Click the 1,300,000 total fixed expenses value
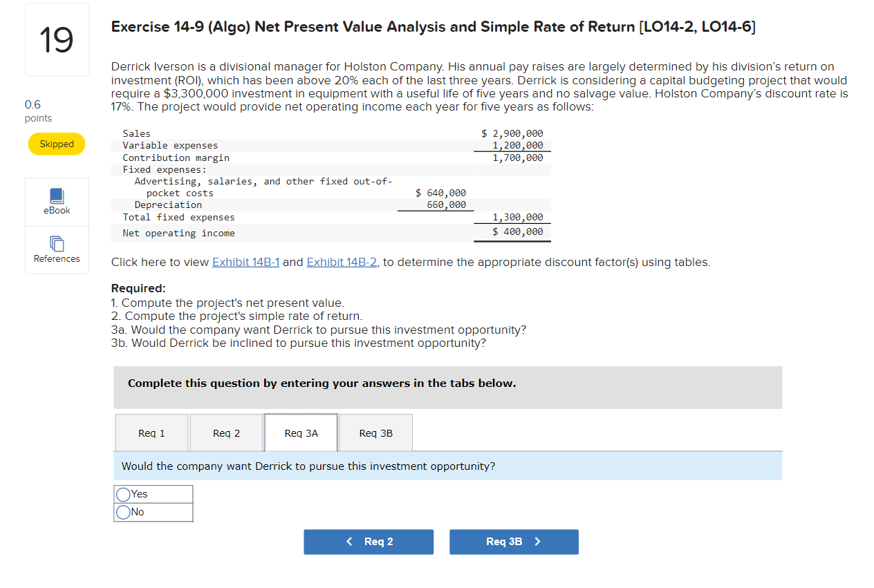The height and width of the screenshot is (588, 874). coord(517,217)
